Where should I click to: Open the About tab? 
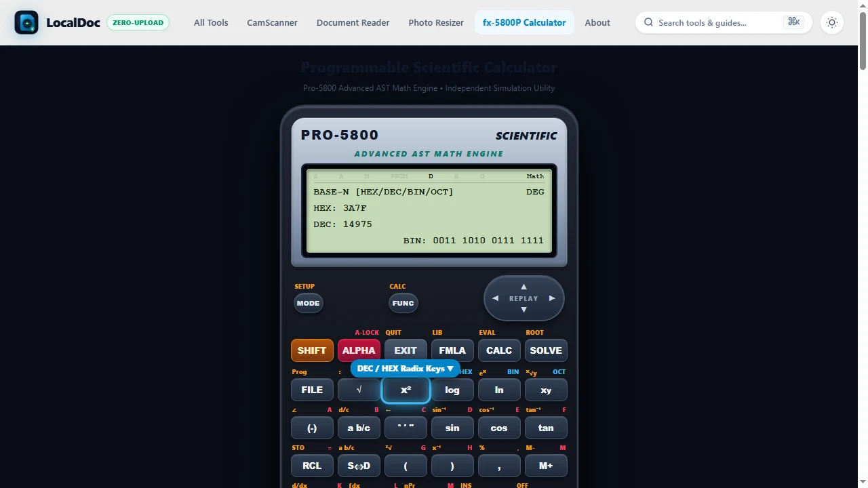click(597, 22)
